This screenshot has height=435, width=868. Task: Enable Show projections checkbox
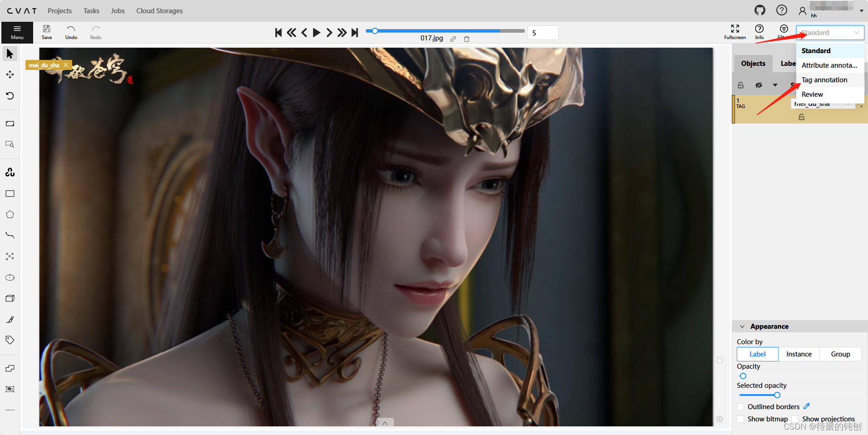pos(795,419)
